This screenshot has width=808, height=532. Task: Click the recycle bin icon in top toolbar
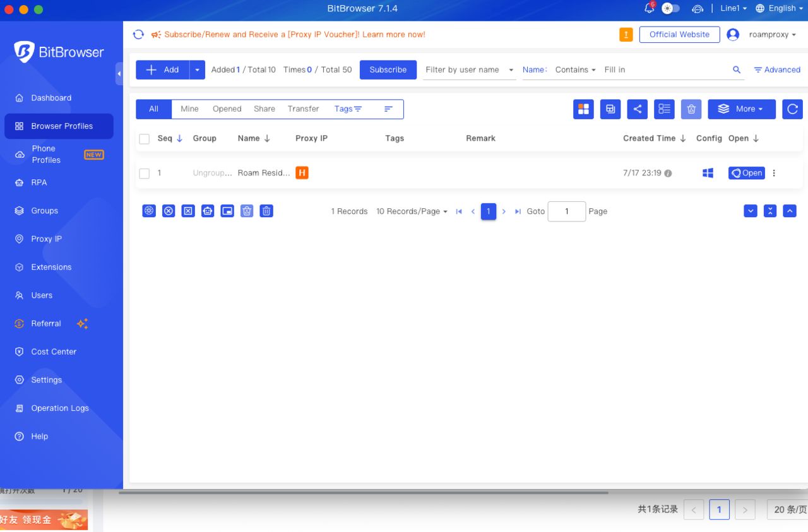[x=691, y=109]
